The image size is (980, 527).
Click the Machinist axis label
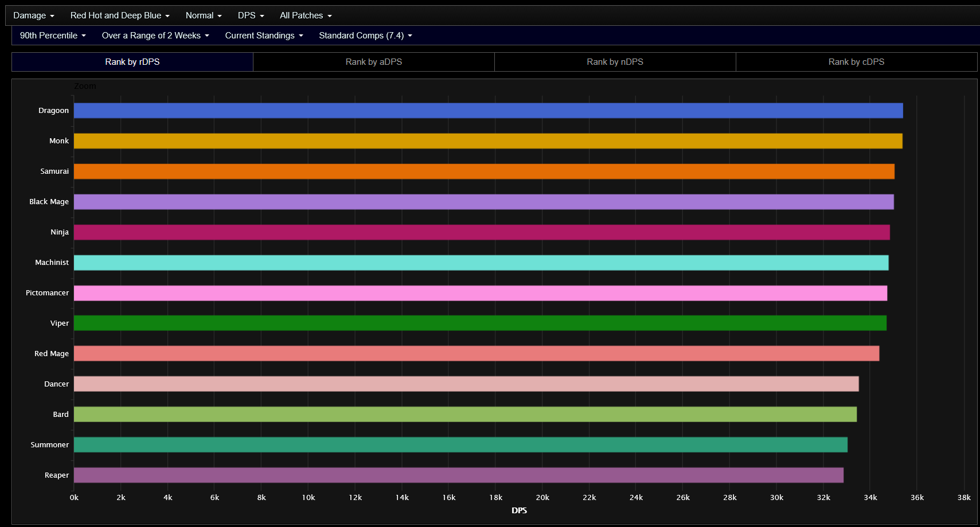click(52, 263)
